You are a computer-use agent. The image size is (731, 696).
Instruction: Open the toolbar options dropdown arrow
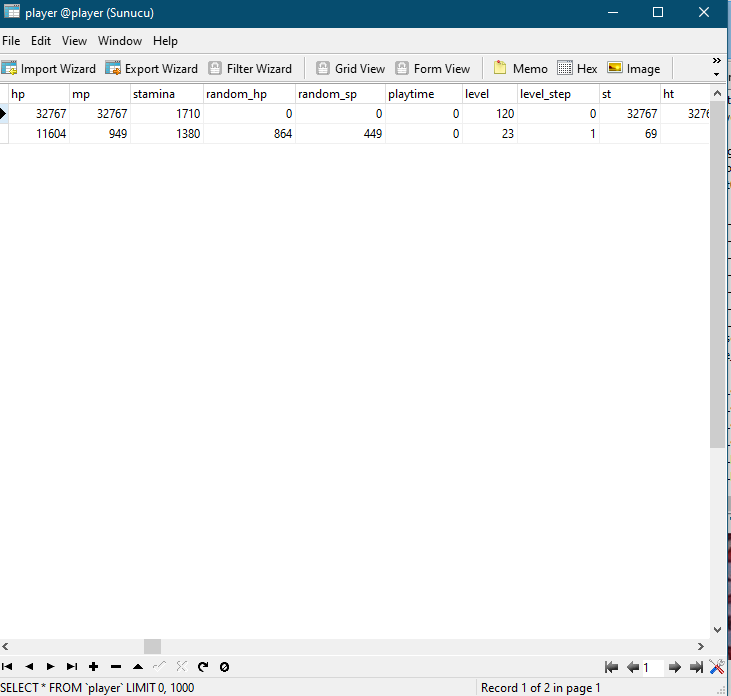click(717, 75)
